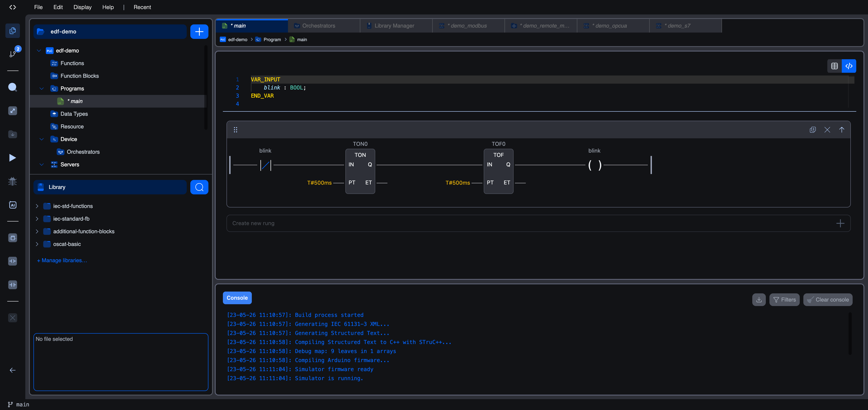The width and height of the screenshot is (868, 410).
Task: Click the download folder sidebar icon
Action: pos(12,134)
